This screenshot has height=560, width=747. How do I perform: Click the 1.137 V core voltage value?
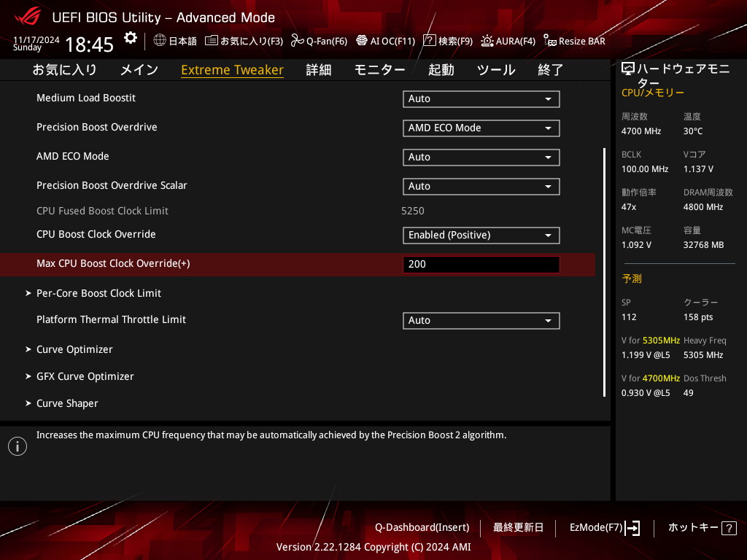698,169
